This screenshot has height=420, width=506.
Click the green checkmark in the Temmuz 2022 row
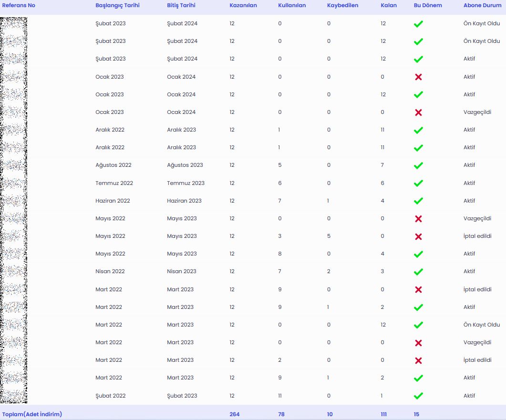[x=418, y=183]
